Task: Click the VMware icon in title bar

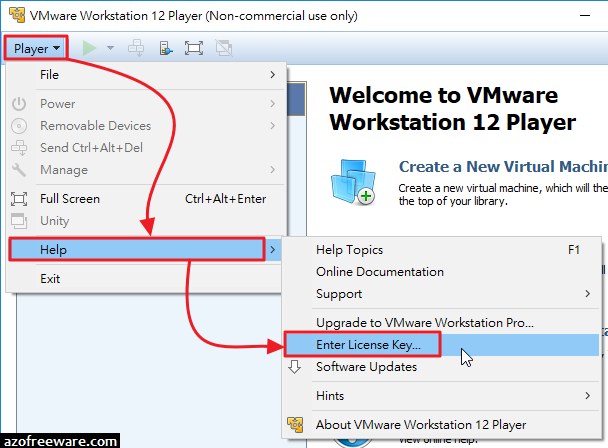Action: (x=17, y=15)
